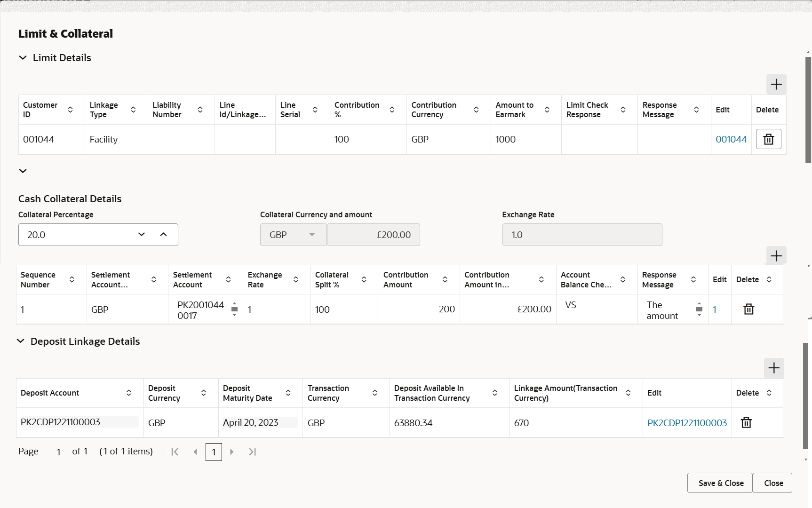The height and width of the screenshot is (508, 812).
Task: Delete cash collateral sequence 1 row
Action: coord(748,309)
